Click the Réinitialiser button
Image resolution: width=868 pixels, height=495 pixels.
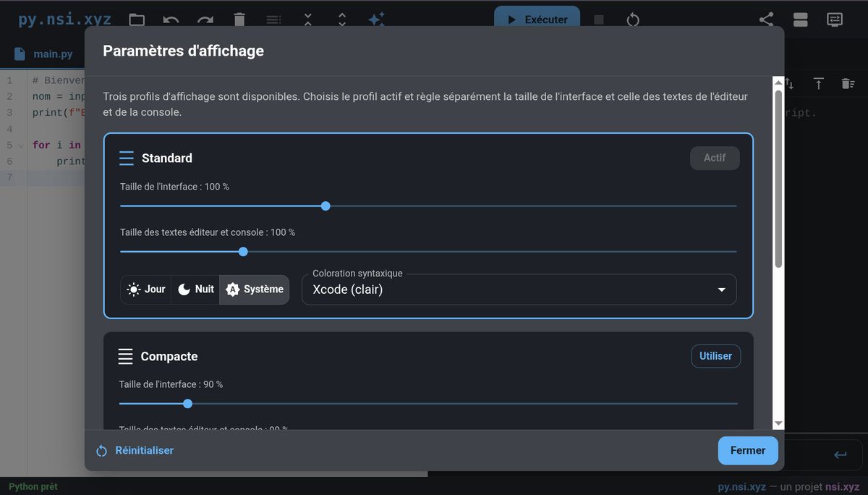[x=135, y=450]
